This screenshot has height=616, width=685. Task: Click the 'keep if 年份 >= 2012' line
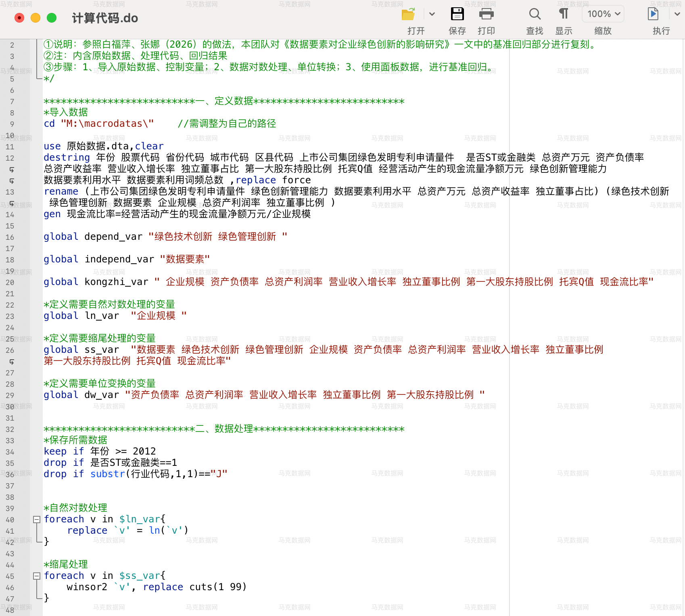pos(100,451)
